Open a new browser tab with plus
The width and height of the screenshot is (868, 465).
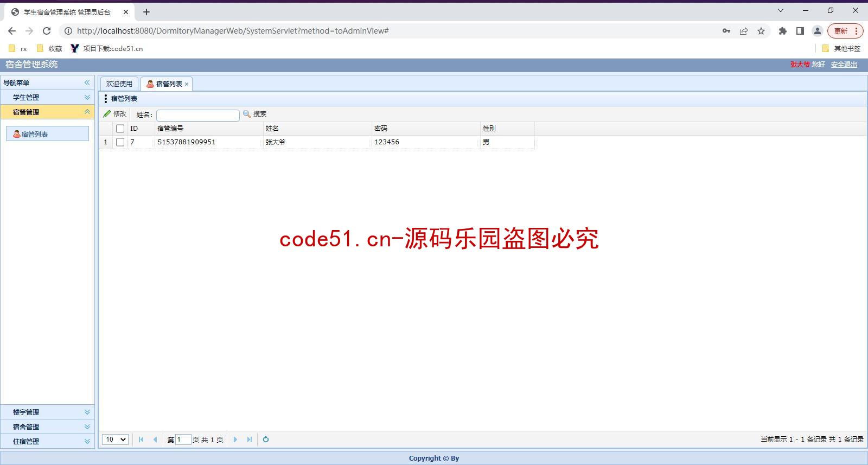(x=146, y=12)
